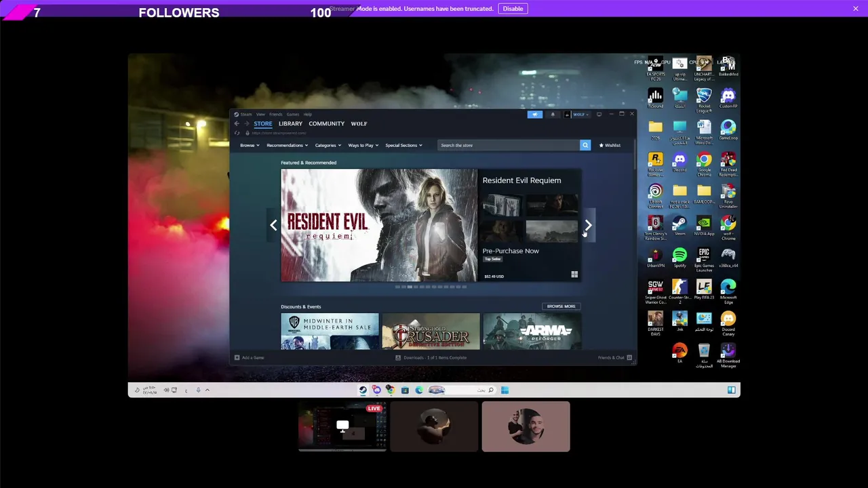Open the EA desktop icon
The image size is (868, 488).
pyautogui.click(x=679, y=353)
